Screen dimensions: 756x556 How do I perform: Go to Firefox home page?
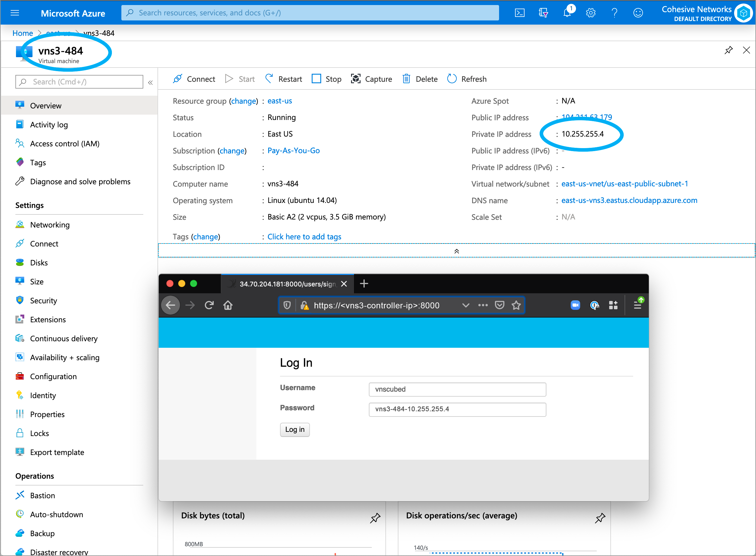[228, 305]
